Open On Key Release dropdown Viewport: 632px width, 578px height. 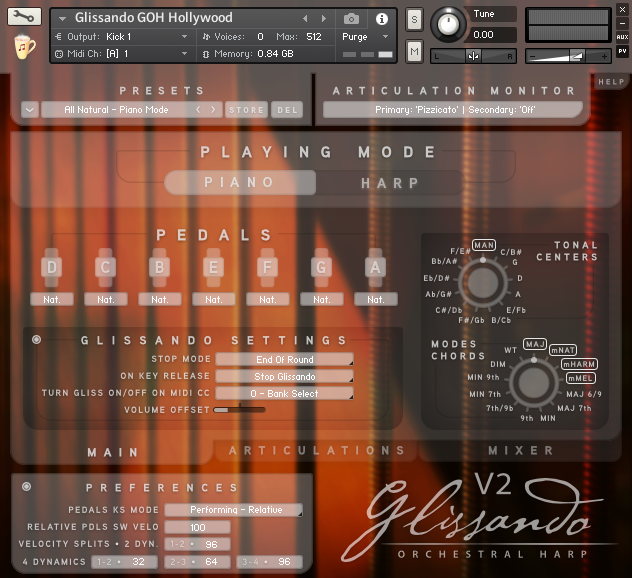285,376
